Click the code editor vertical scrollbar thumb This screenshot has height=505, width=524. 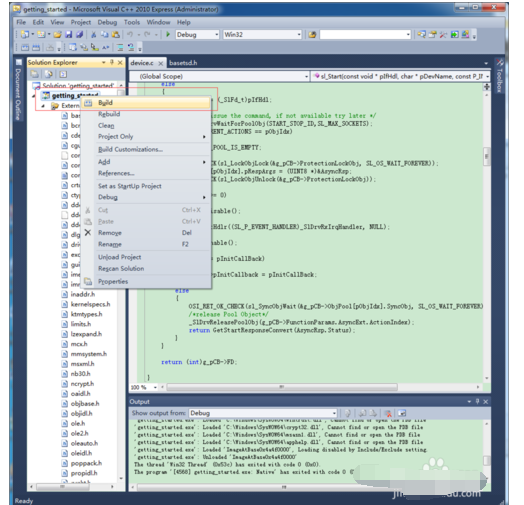coord(487,156)
